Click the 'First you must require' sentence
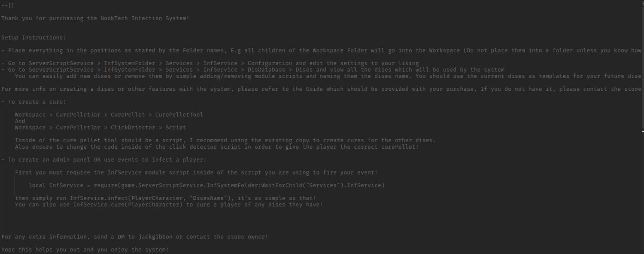 pos(196,172)
